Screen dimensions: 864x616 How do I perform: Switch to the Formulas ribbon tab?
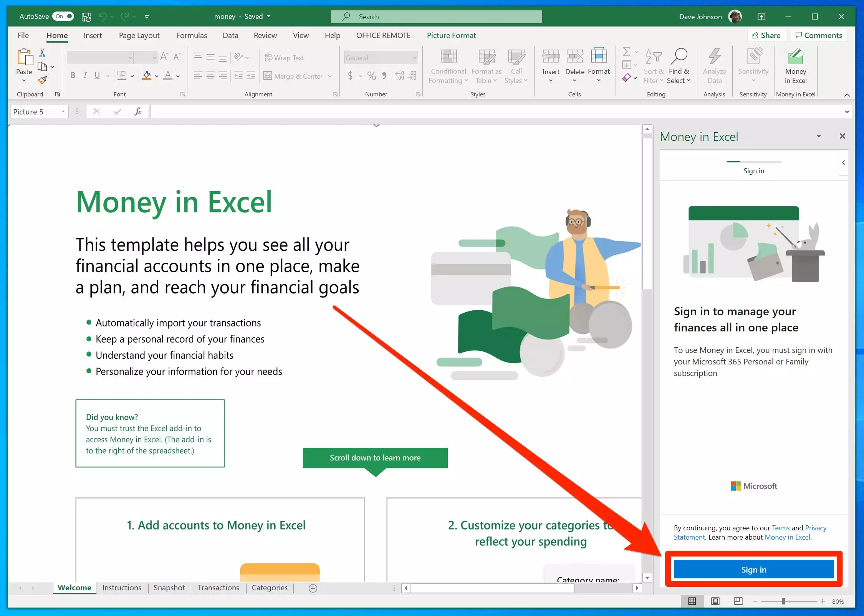tap(192, 35)
